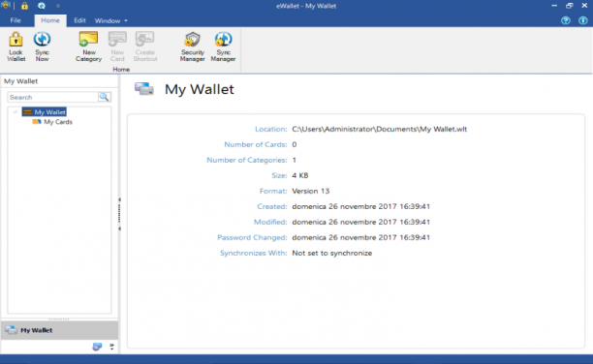Open the Security Manager
This screenshot has height=364, width=593.
coord(193,46)
